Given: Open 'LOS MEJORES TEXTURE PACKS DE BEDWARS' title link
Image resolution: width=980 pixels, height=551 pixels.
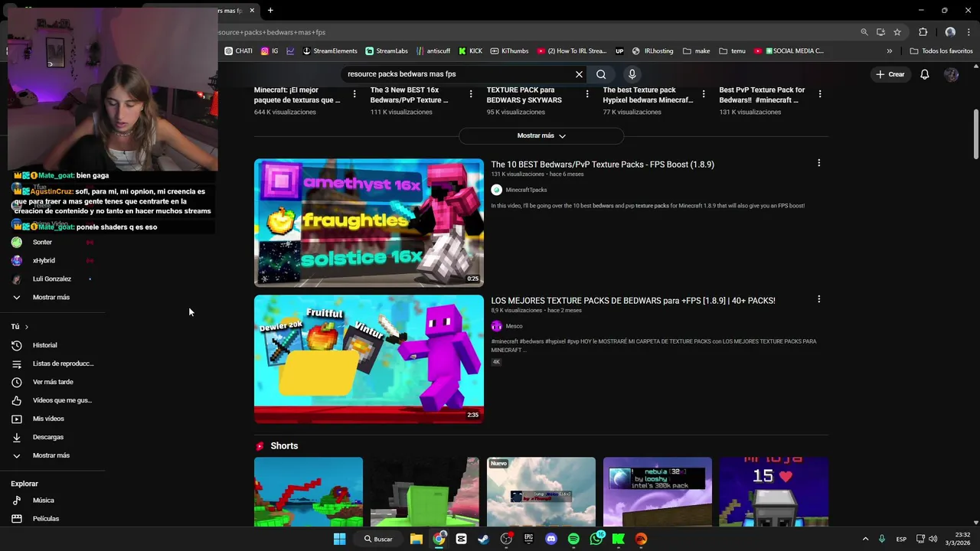Looking at the screenshot, I should click(633, 301).
